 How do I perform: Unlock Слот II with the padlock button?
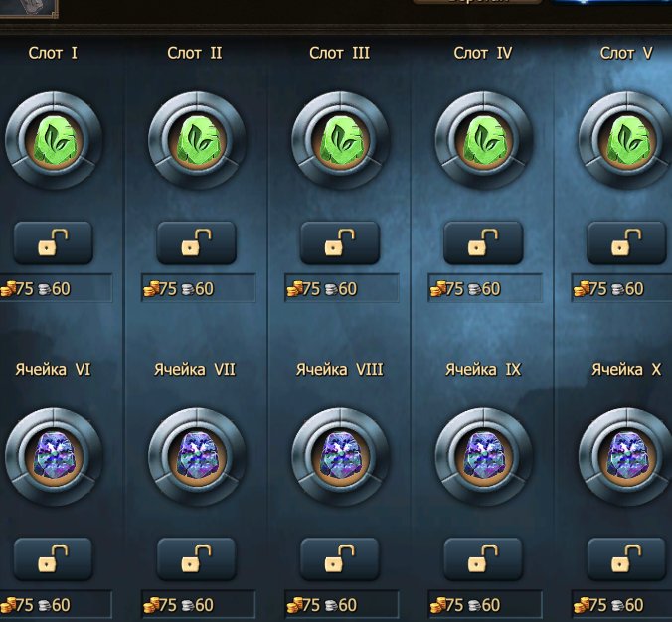tap(197, 242)
